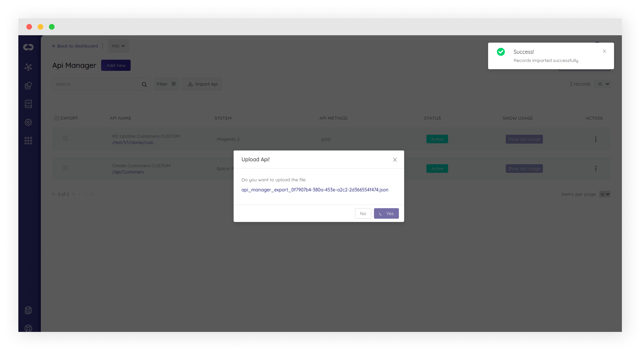Open the support lifebuoy icon in sidebar
Viewport: 644px width, 354px height.
click(28, 328)
